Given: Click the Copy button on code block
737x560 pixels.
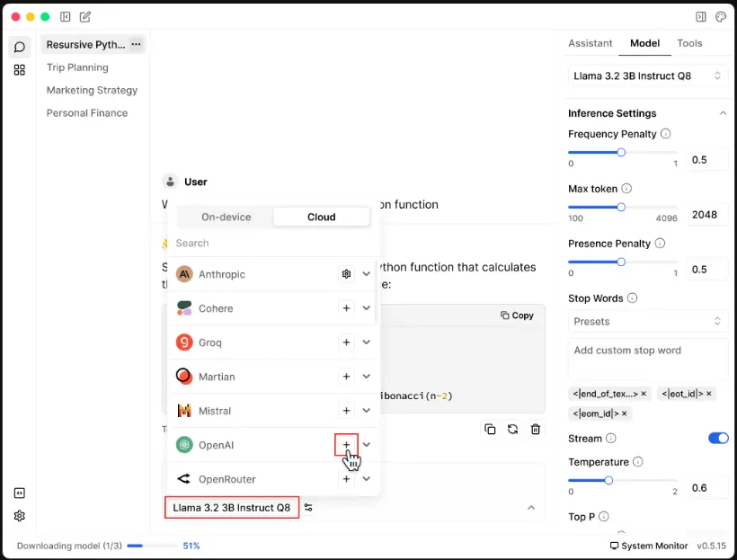Looking at the screenshot, I should point(517,316).
